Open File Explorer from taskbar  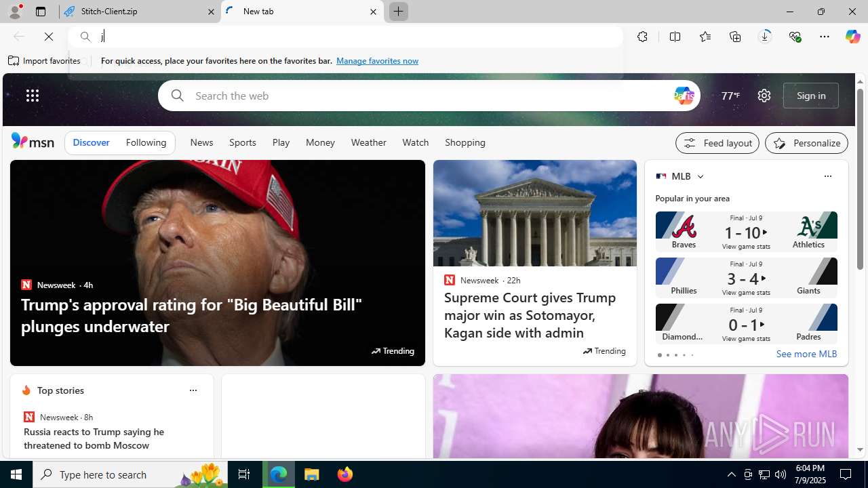coord(312,474)
